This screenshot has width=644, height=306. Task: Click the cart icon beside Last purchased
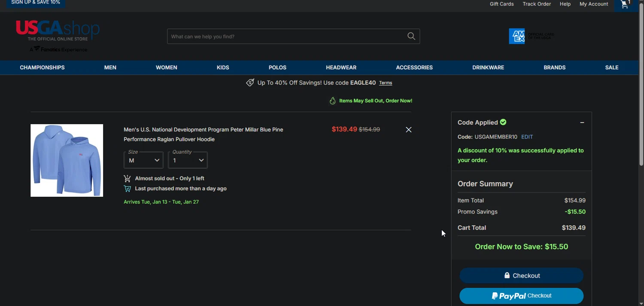(128, 189)
